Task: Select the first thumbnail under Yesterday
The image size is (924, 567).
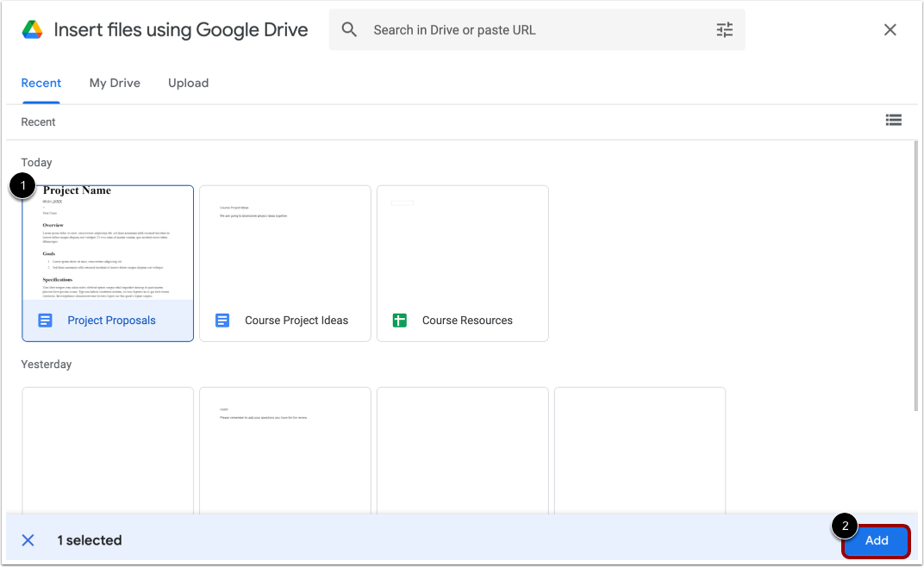Action: (108, 452)
